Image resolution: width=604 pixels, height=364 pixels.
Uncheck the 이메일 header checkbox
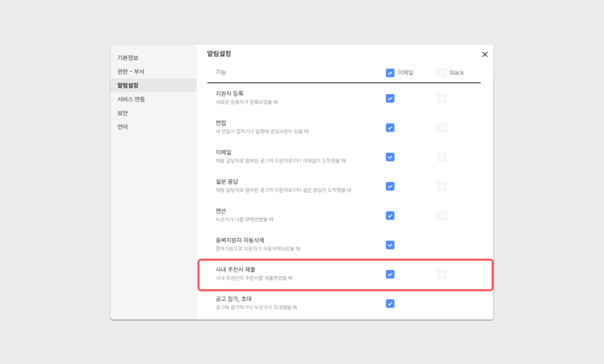click(x=390, y=73)
